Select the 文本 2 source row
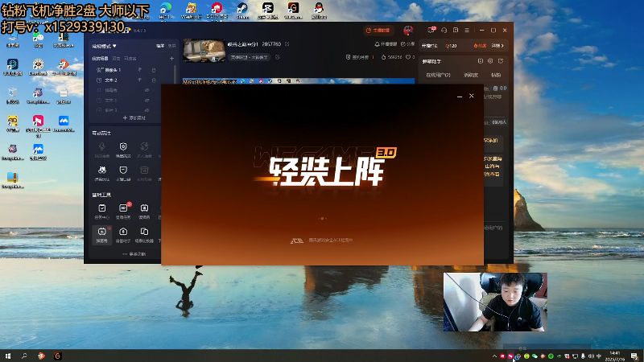The height and width of the screenshot is (362, 644). (126, 80)
